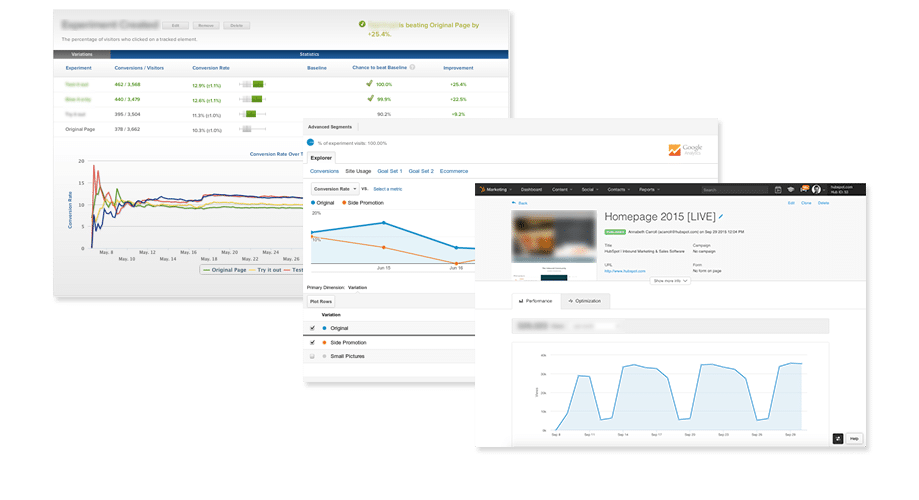Image resolution: width=919 pixels, height=500 pixels.
Task: Open the Ecommerce sub-tab
Action: (454, 171)
